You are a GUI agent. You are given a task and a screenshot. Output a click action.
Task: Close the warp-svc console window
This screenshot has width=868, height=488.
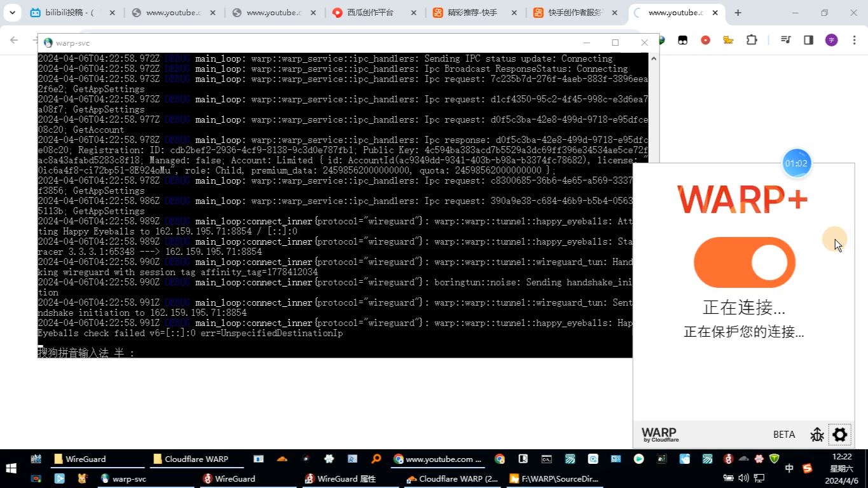coord(644,43)
